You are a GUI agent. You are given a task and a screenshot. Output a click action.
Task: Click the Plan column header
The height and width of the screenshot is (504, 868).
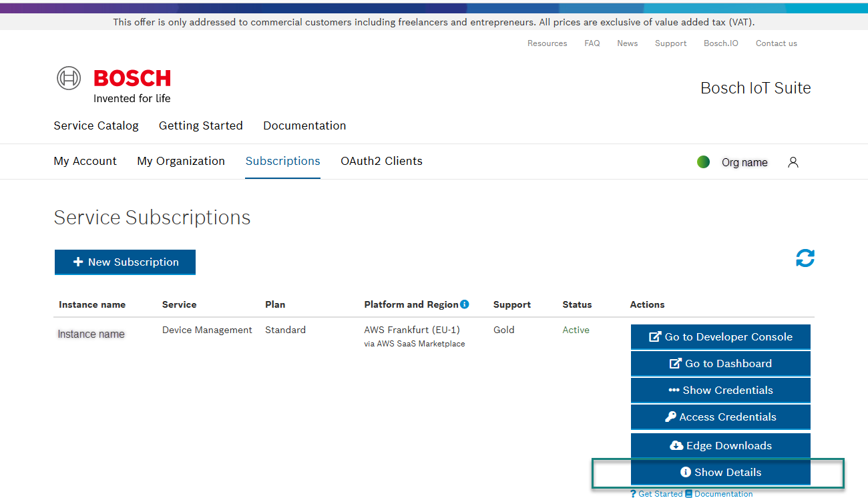click(275, 304)
